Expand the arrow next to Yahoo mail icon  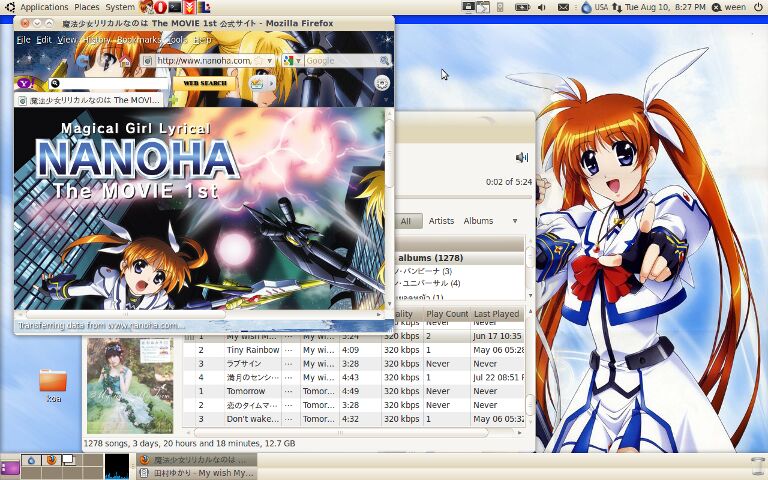(271, 83)
